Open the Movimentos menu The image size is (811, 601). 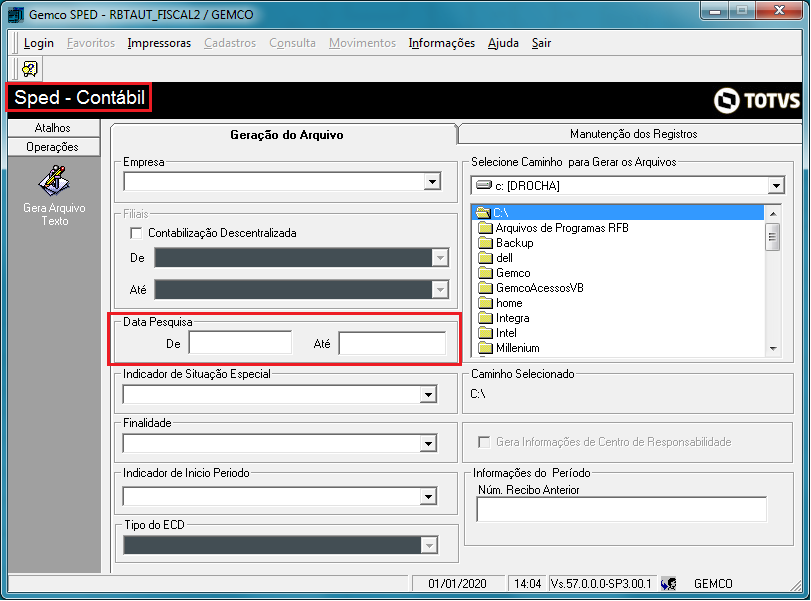coord(363,43)
